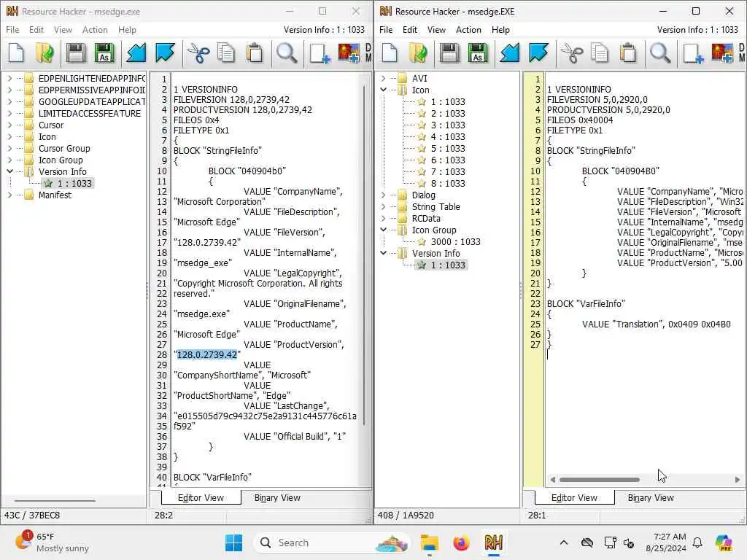747x560 pixels.
Task: Expand RCData folder in right window tree
Action: click(383, 218)
